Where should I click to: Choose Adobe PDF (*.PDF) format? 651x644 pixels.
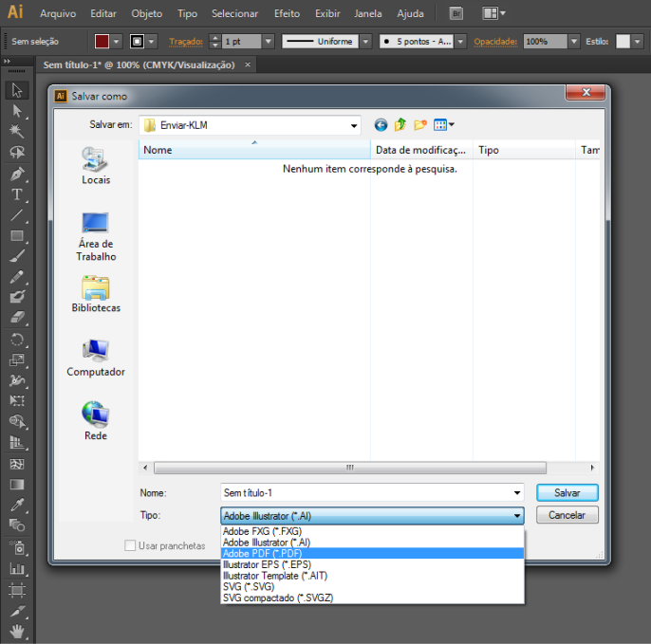[x=372, y=554]
